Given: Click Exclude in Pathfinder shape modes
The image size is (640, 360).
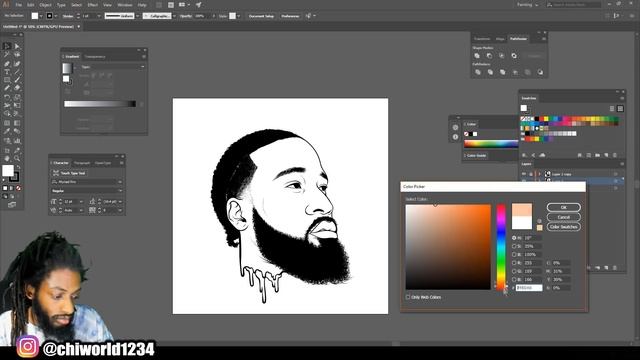Looking at the screenshot, I should click(x=514, y=56).
